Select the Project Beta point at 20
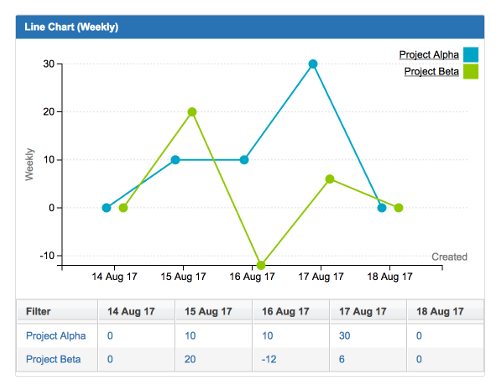 point(192,112)
